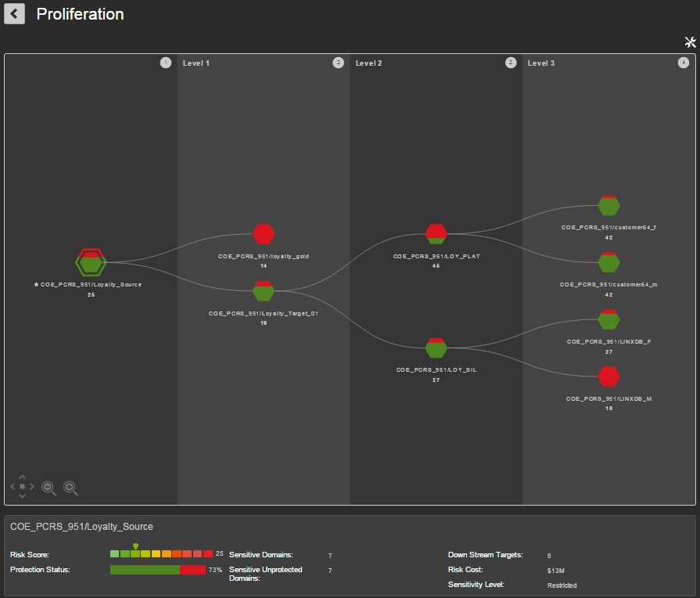Select the LINXDB_F hexagon node
Screen dimensions: 700x598
point(608,319)
